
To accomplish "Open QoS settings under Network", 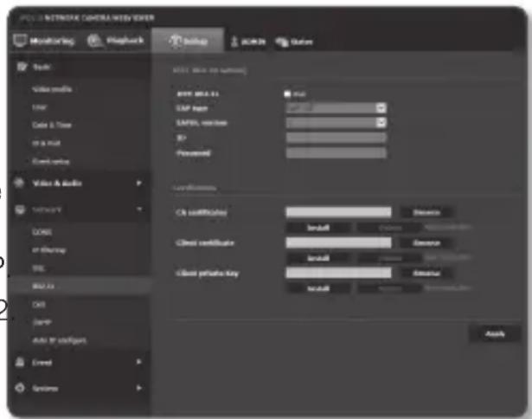I will pos(39,304).
